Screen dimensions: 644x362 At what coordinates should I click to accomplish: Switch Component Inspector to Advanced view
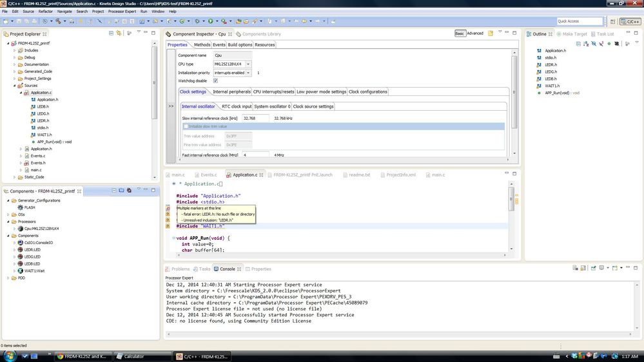coord(475,33)
